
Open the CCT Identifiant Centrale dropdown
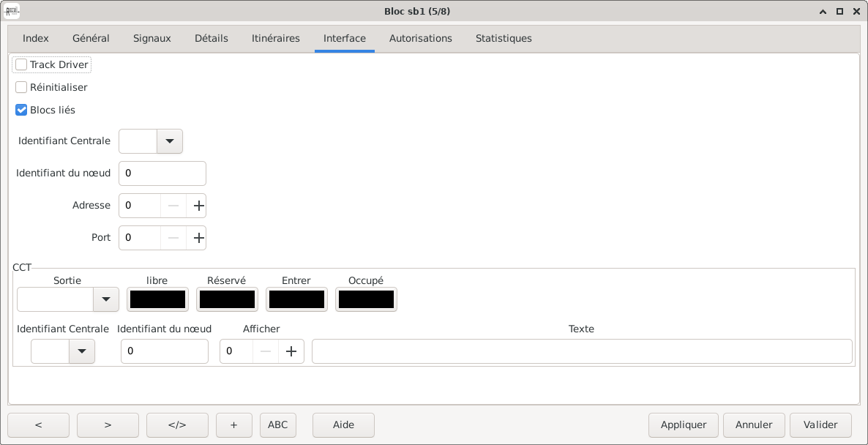[81, 351]
